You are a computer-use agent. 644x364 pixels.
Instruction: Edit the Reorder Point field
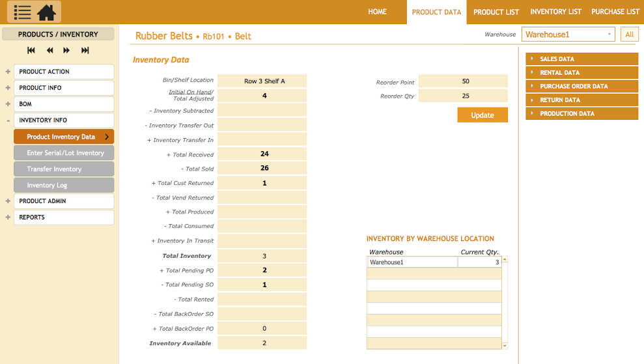[463, 81]
